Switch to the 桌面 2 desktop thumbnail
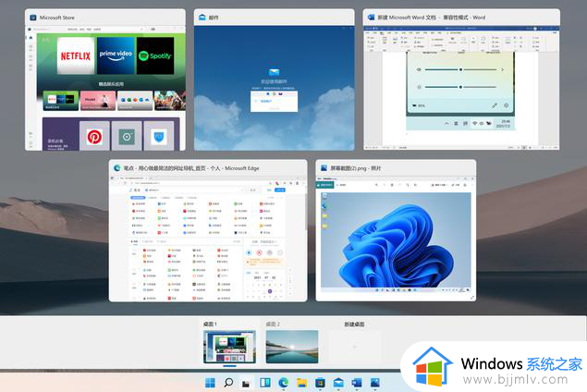Viewport: 587px width, 392px height. (292, 347)
